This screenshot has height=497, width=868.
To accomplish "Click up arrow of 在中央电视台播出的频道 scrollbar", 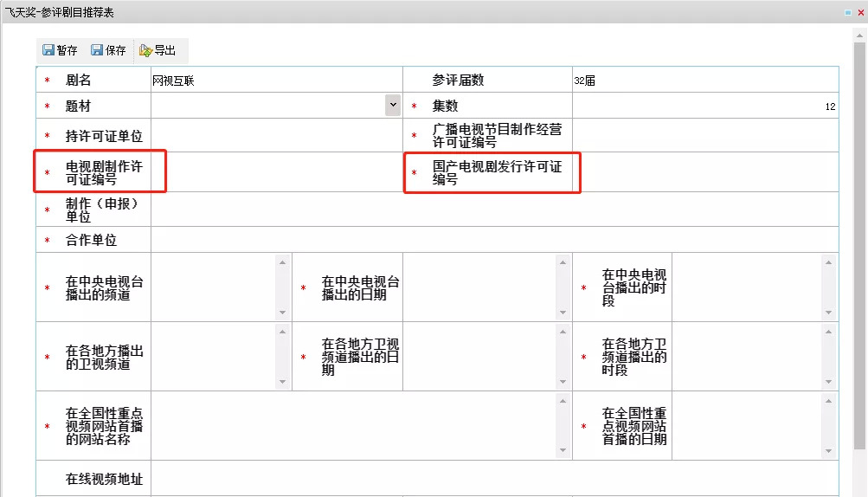I will 283,262.
